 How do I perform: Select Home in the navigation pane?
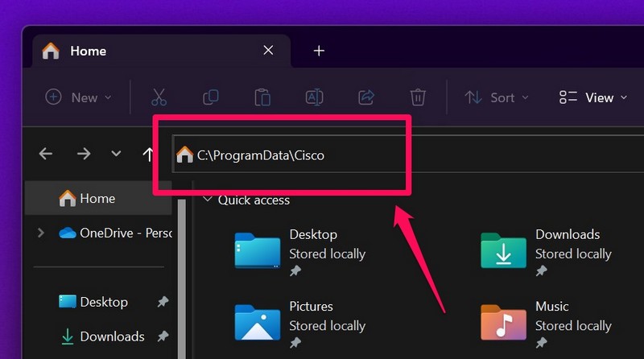pos(98,198)
